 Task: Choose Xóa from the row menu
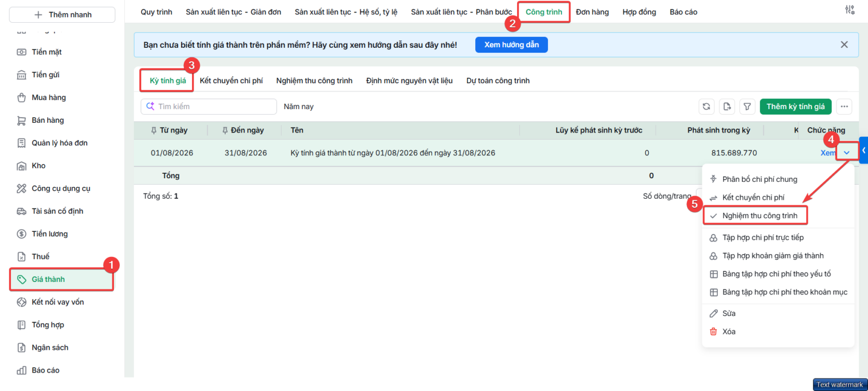[778, 332]
